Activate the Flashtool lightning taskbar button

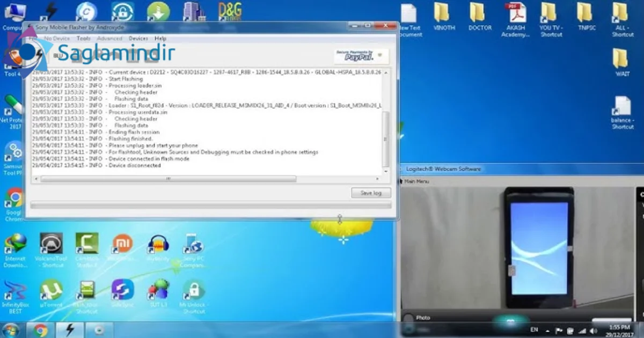click(70, 330)
